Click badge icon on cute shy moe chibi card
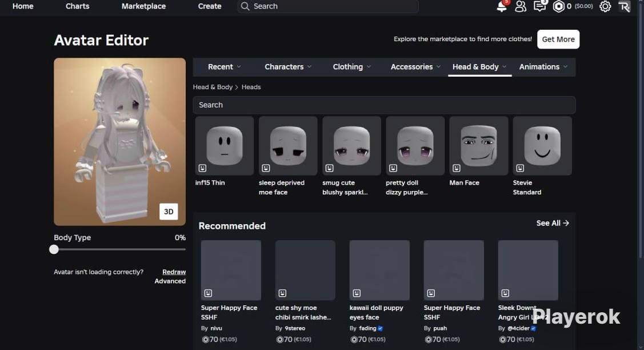Image resolution: width=644 pixels, height=350 pixels. 282,293
